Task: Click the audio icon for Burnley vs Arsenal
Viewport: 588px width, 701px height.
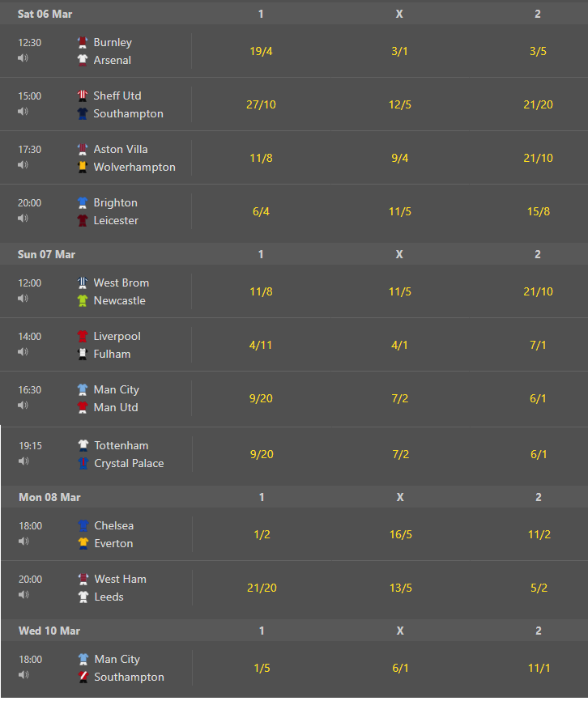Action: click(x=23, y=58)
